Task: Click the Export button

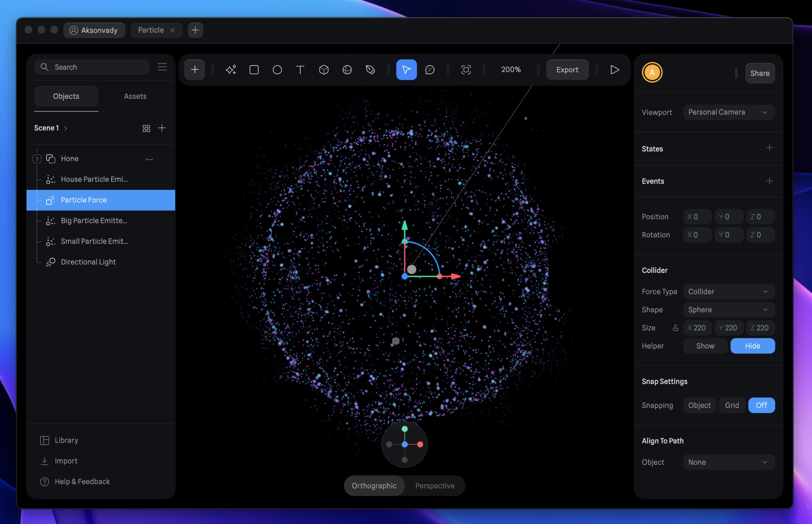Action: coord(567,69)
